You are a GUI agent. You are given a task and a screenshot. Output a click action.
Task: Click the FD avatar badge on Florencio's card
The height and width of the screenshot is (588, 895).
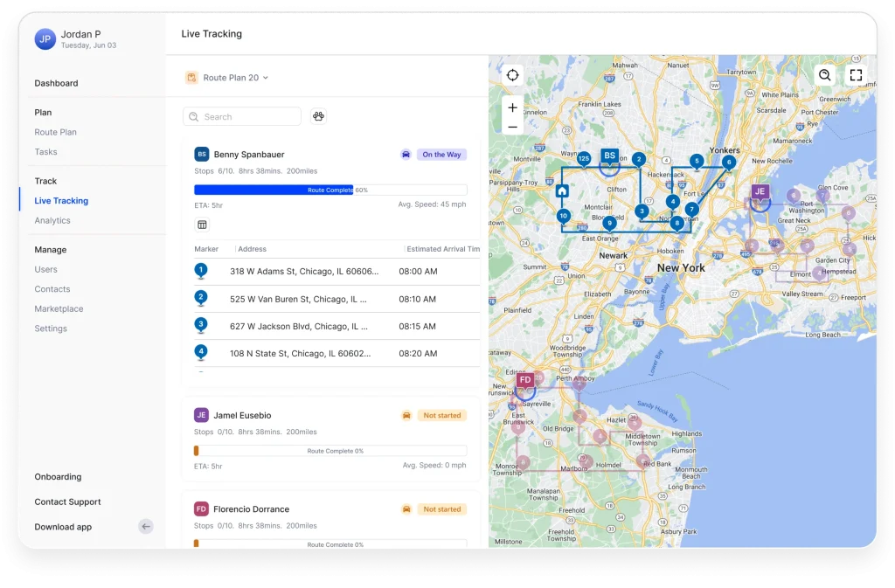point(201,509)
